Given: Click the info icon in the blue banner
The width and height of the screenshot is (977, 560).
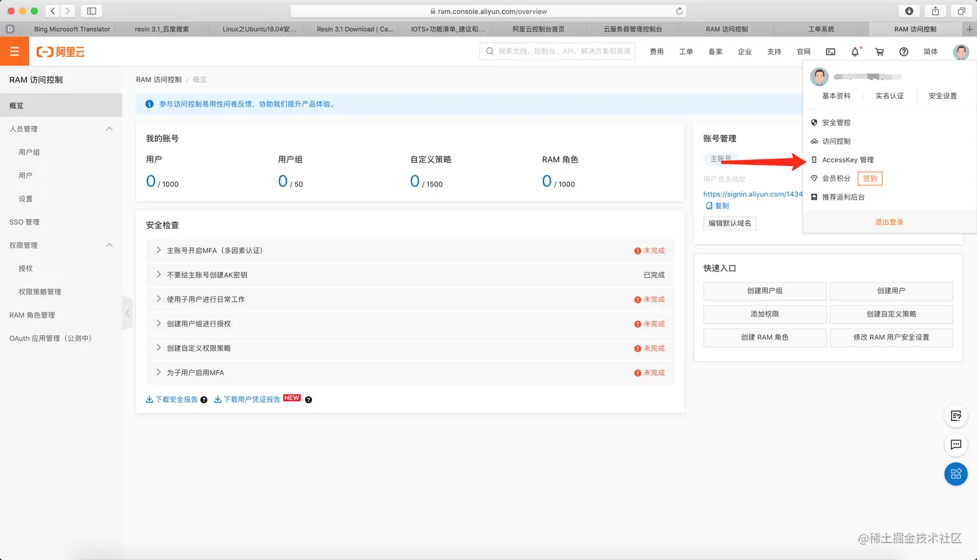Looking at the screenshot, I should point(149,104).
